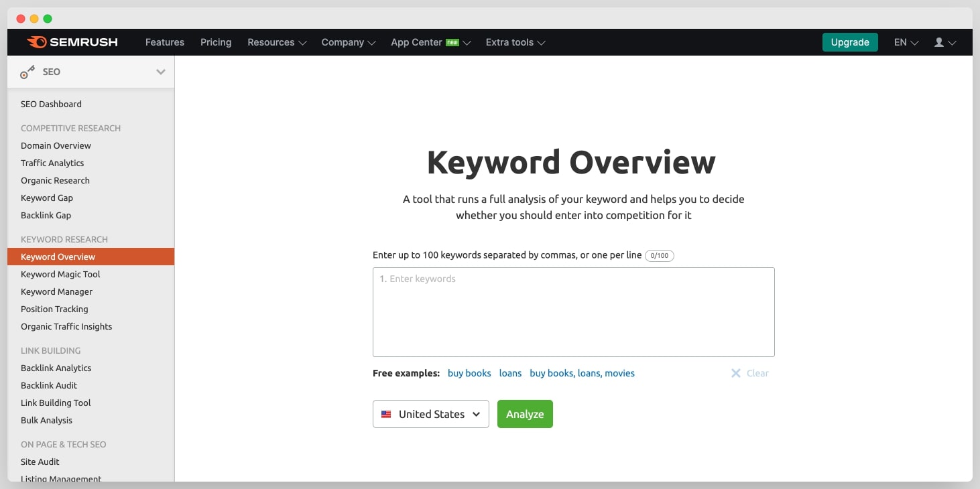The height and width of the screenshot is (489, 980).
Task: Go to Position Tracking
Action: click(54, 309)
